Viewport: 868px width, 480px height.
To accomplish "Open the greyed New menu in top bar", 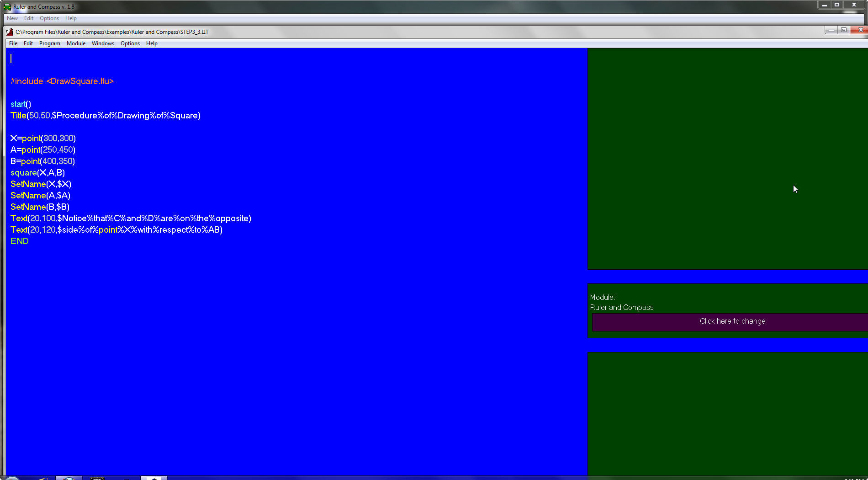I will [x=12, y=18].
